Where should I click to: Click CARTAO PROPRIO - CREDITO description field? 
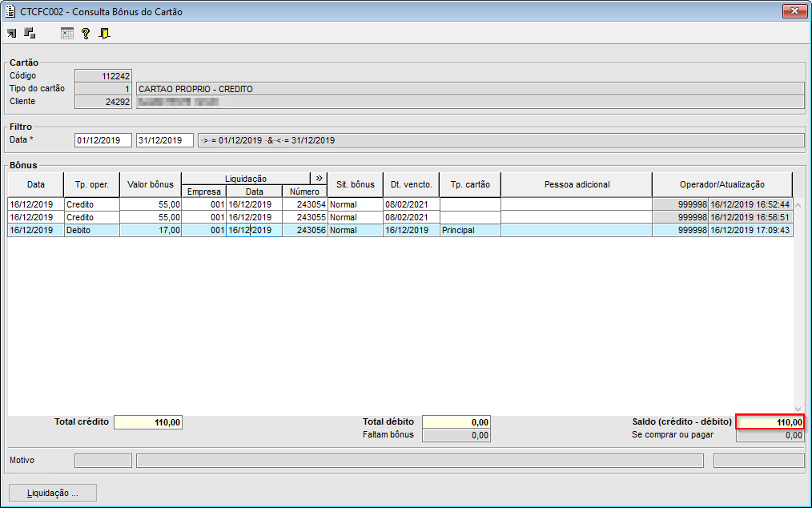(x=470, y=89)
